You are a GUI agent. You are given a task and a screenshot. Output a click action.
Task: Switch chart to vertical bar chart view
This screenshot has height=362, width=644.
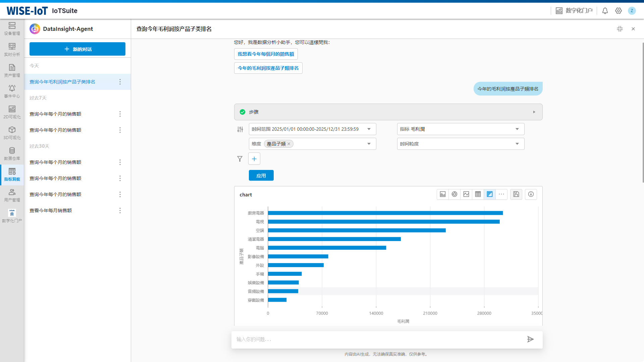click(x=443, y=194)
